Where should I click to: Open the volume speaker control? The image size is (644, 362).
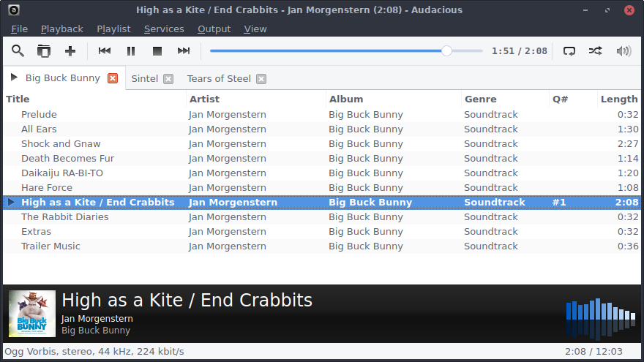click(624, 51)
